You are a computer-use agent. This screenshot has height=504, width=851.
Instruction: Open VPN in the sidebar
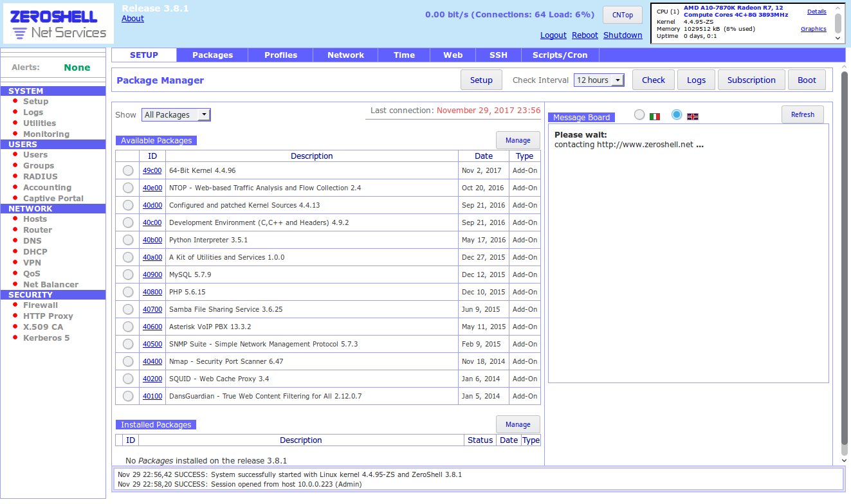point(32,263)
